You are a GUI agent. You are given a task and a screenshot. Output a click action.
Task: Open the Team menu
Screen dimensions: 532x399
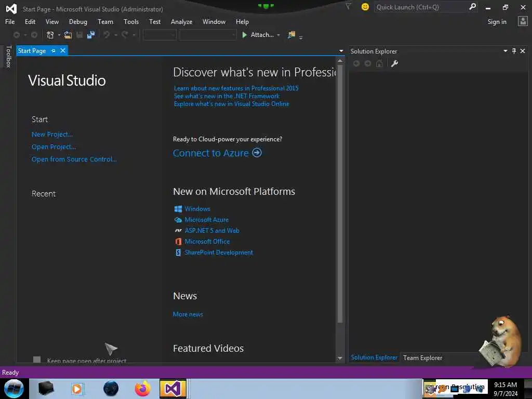(x=105, y=22)
